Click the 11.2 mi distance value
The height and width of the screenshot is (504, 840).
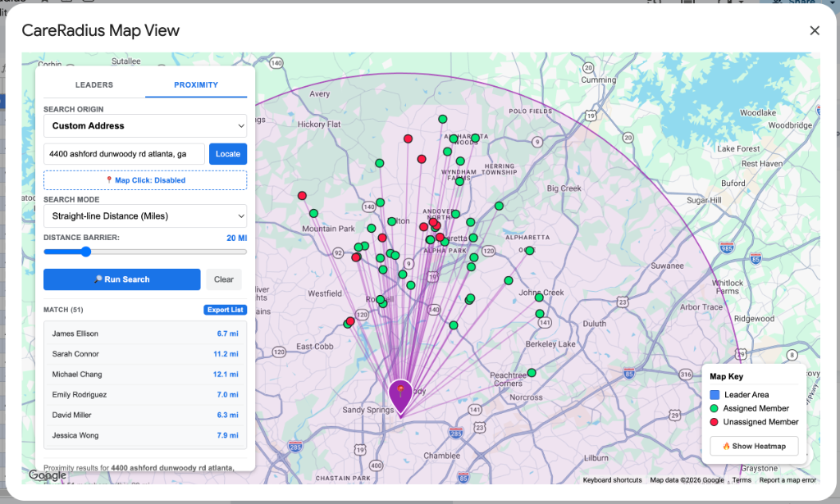[x=226, y=354]
